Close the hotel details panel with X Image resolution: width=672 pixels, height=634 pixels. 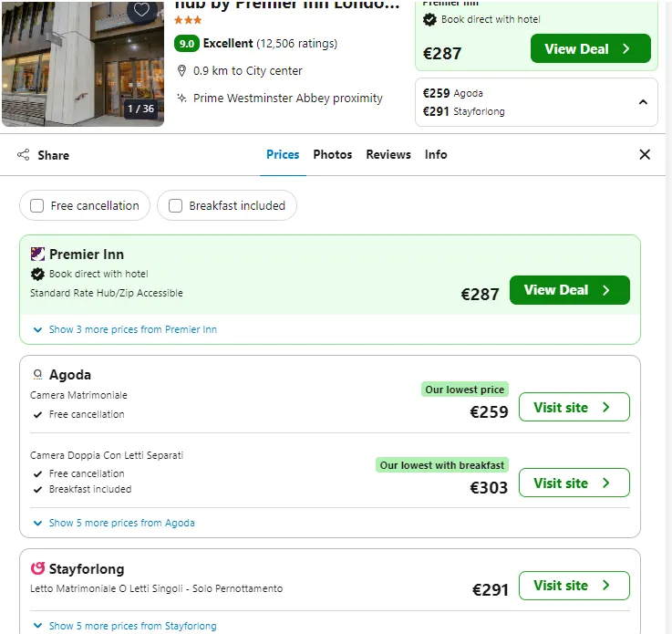(x=645, y=154)
